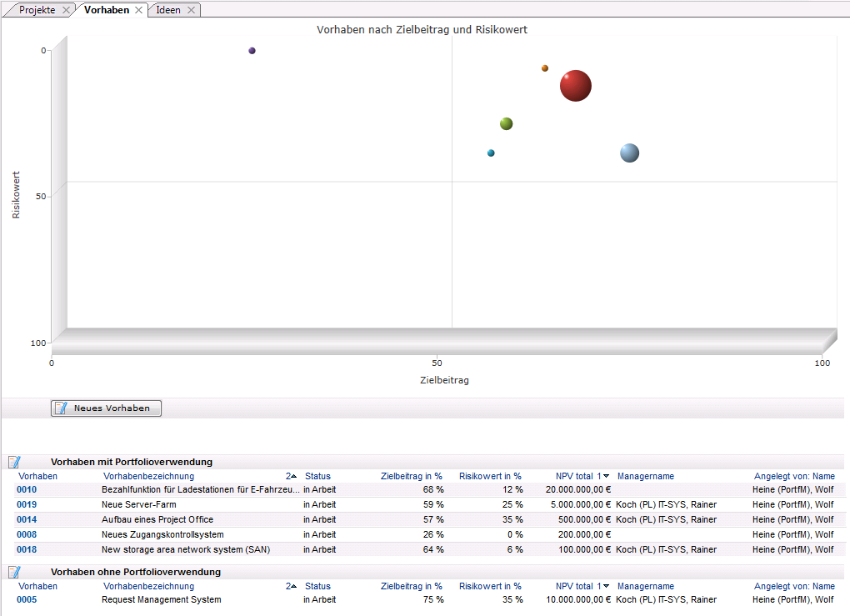Viewport: 850px width, 616px height.
Task: Click the small purple bubble in chart
Action: pos(252,51)
